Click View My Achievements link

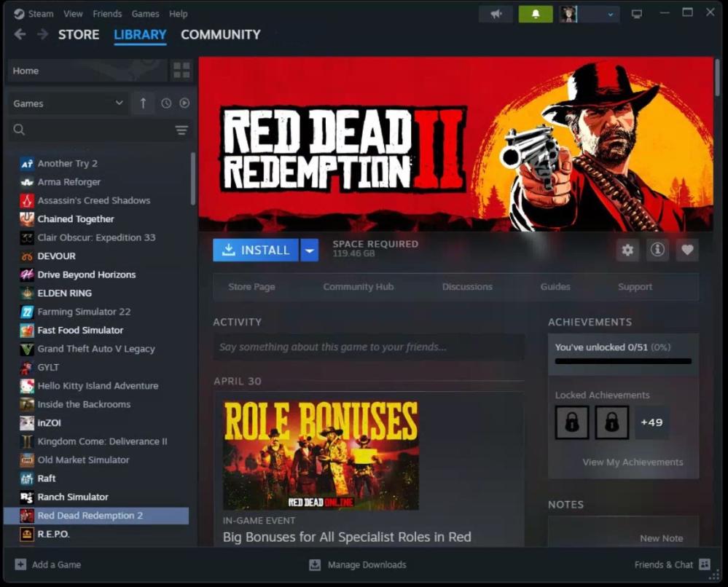(x=633, y=462)
